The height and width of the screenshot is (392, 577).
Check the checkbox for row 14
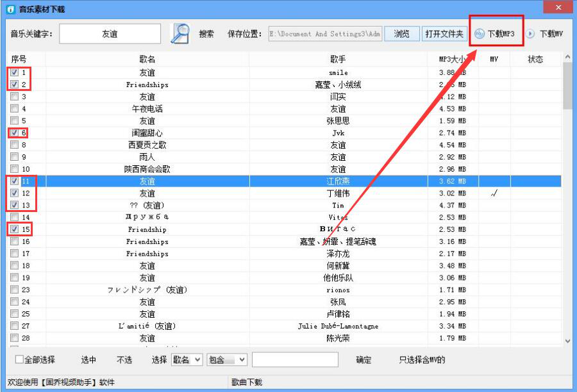pos(14,216)
